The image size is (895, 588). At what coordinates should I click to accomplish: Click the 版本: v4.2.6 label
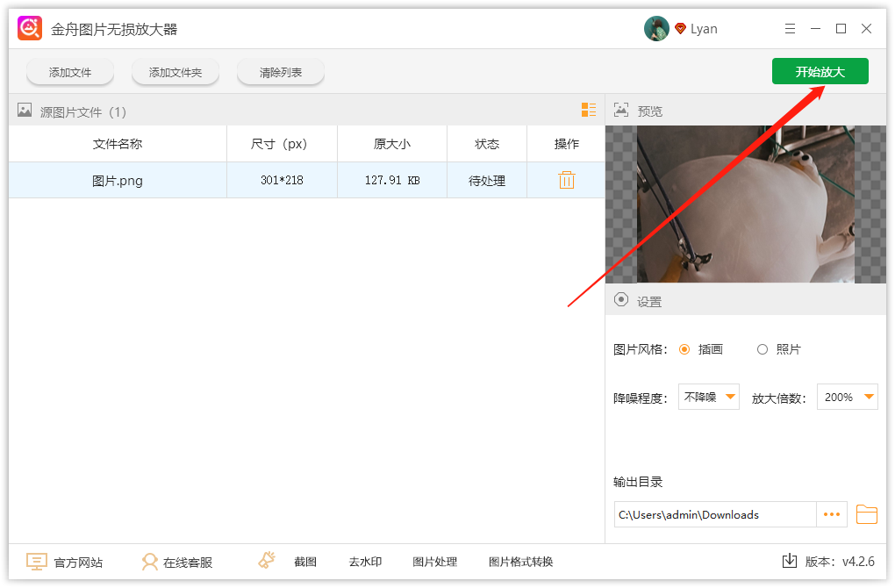[x=840, y=562]
